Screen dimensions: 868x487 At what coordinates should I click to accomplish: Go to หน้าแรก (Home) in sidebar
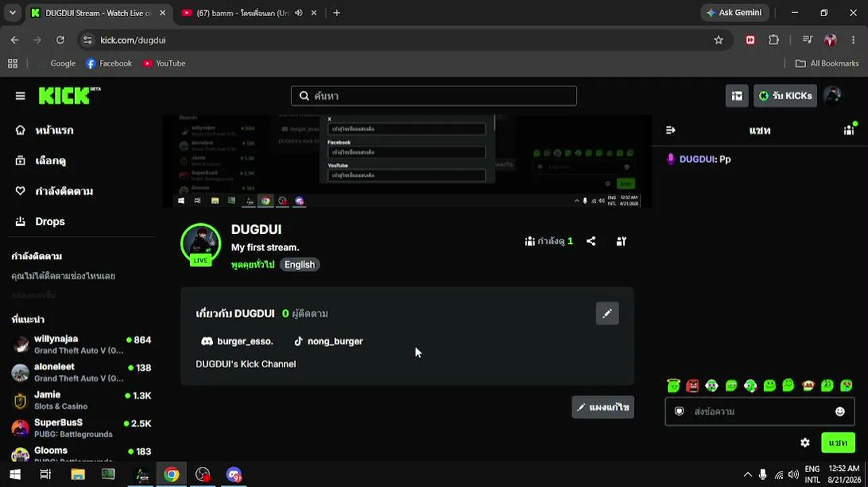(45, 131)
